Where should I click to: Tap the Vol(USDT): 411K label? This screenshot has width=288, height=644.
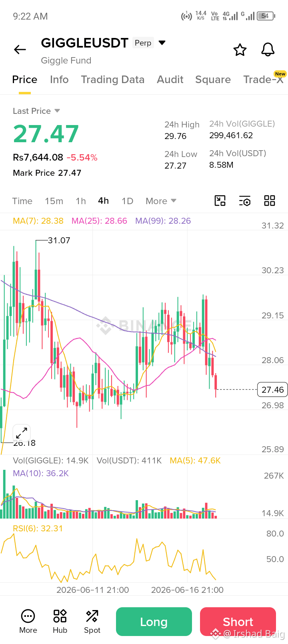click(129, 461)
